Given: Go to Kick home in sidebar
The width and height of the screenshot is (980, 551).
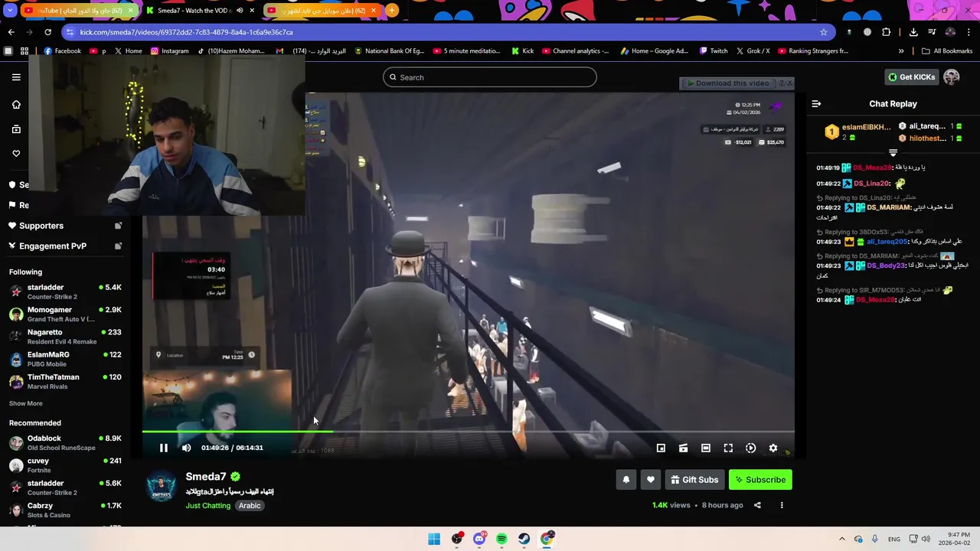Looking at the screenshot, I should coord(16,105).
